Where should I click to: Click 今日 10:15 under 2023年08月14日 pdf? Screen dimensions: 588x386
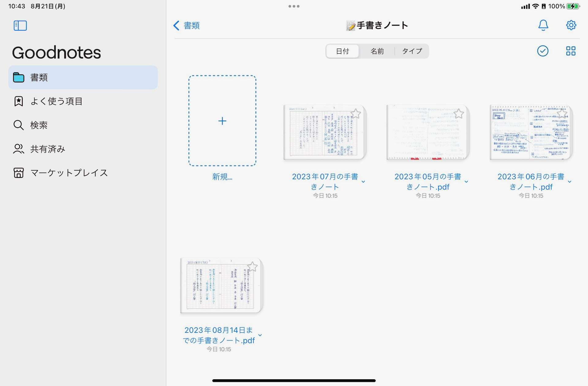point(219,349)
